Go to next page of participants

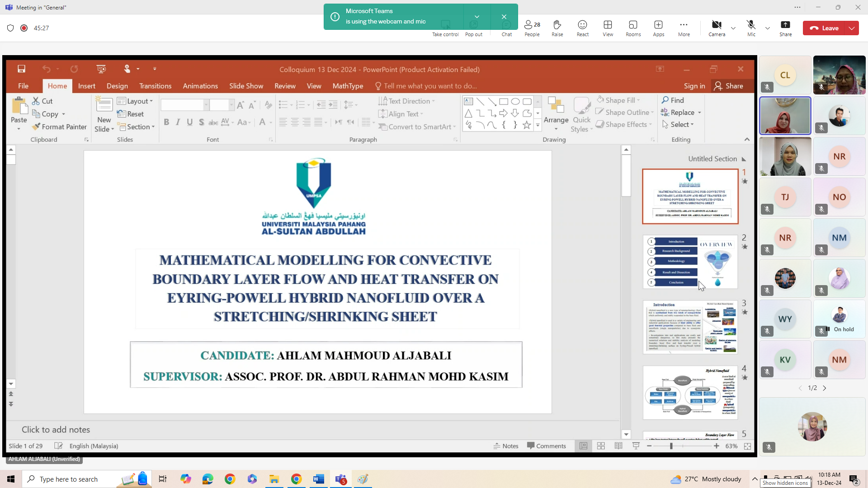[825, 388]
